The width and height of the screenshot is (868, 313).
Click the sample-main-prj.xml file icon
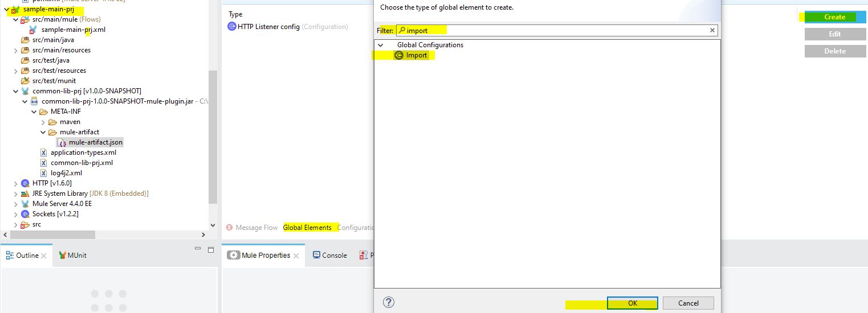34,30
